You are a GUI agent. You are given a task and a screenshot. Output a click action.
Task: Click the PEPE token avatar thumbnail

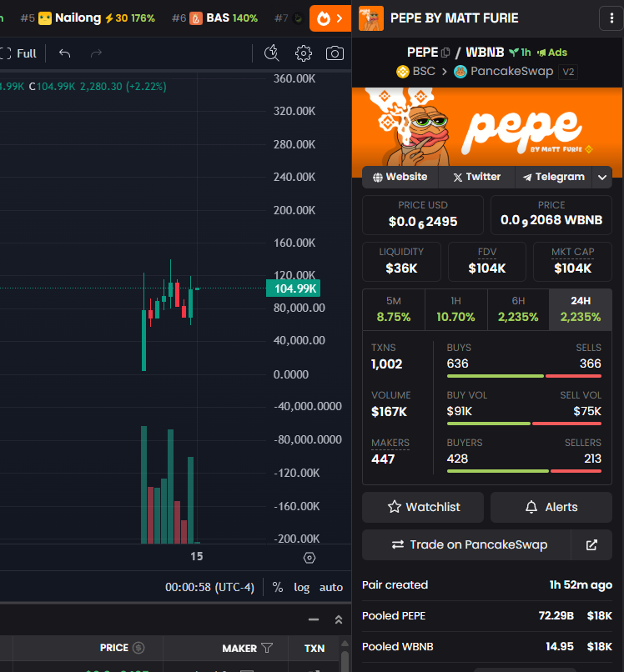[371, 18]
